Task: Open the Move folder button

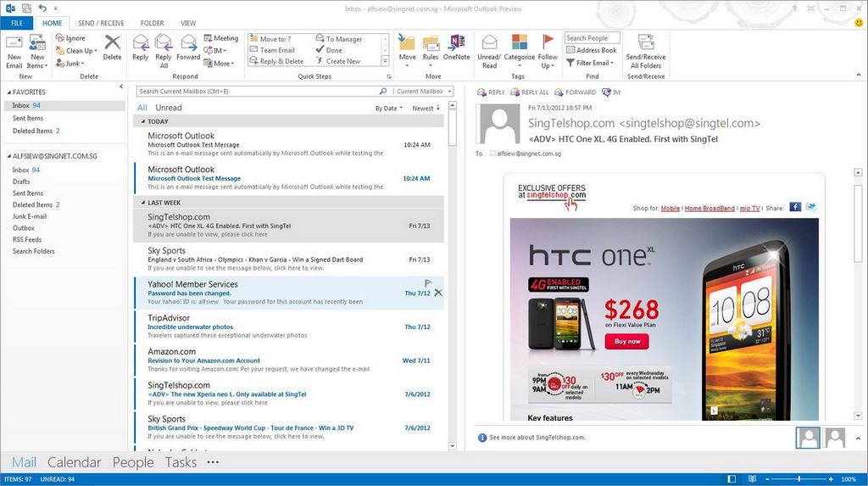Action: click(407, 52)
